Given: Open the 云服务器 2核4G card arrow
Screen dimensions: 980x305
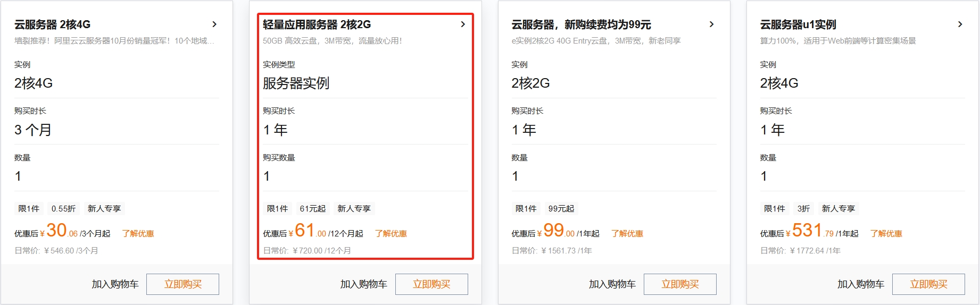Looking at the screenshot, I should 214,24.
